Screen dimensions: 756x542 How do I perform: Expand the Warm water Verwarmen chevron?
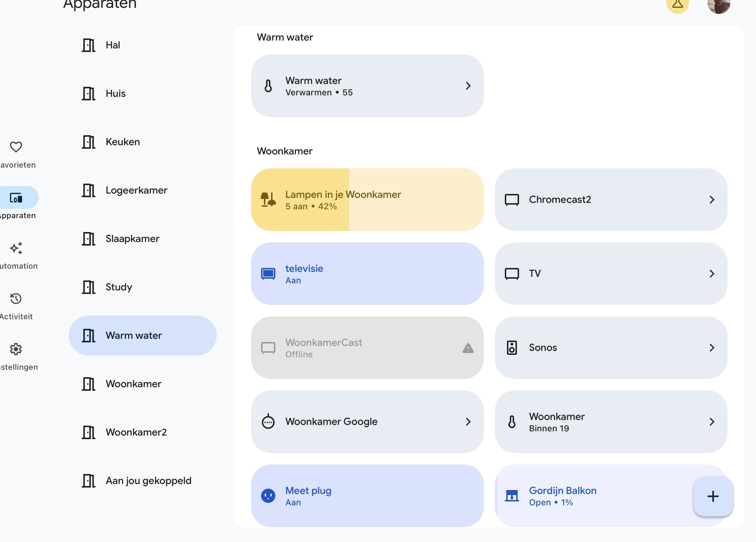tap(468, 86)
